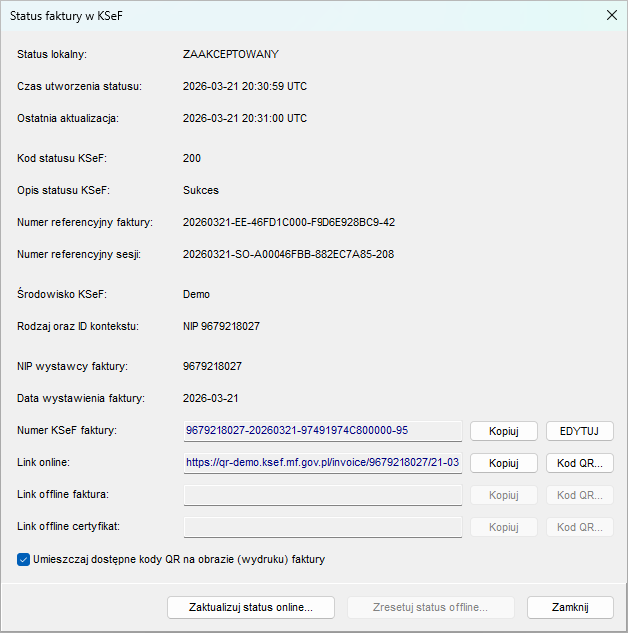This screenshot has width=628, height=633.
Task: Click the Link offline faktura field
Action: [322, 495]
